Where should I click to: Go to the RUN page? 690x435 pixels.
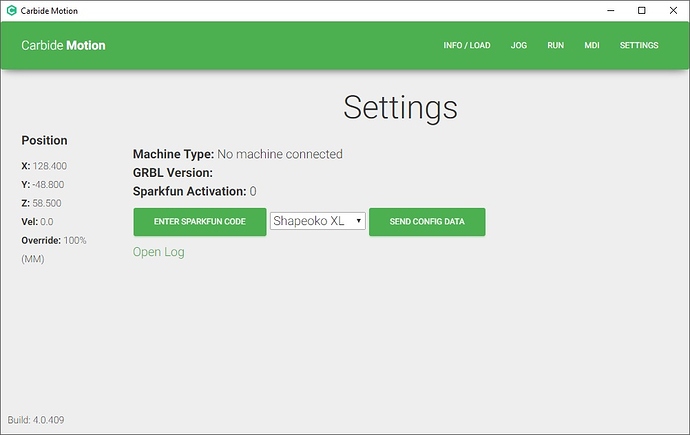[x=555, y=45]
